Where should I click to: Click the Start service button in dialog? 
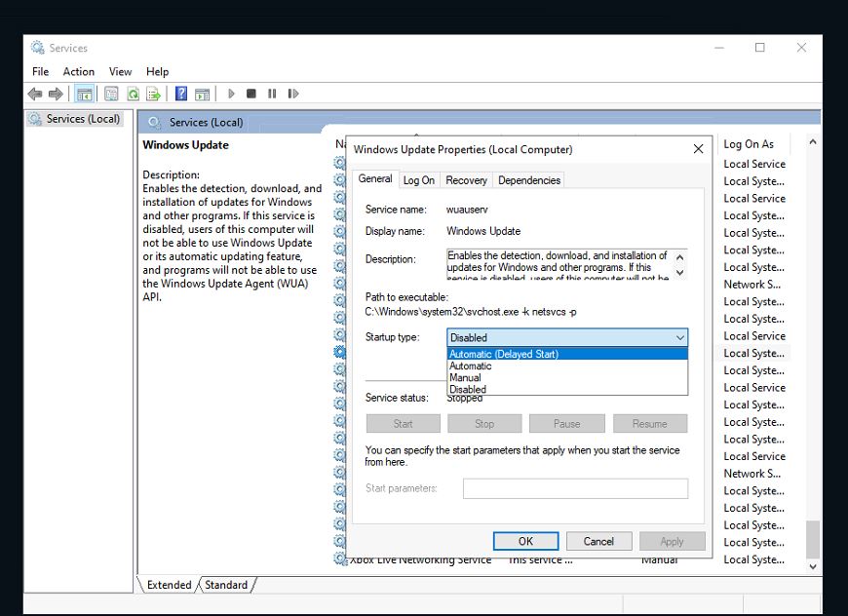pyautogui.click(x=403, y=423)
